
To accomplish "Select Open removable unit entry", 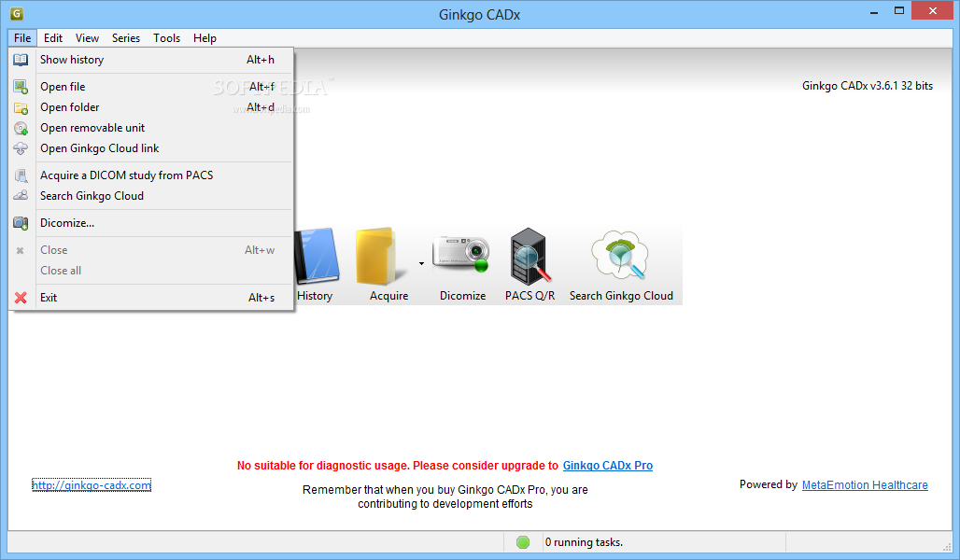I will pos(151,128).
